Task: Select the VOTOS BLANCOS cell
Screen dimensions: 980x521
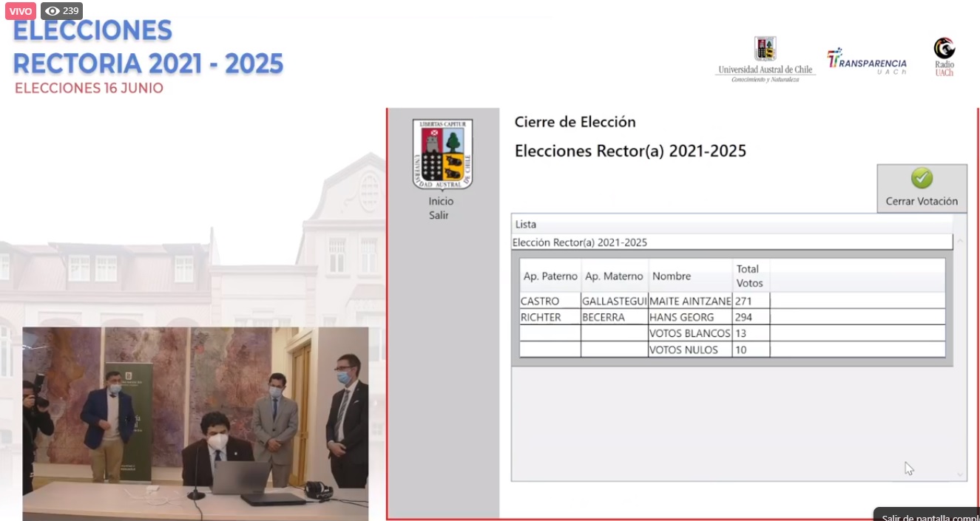Action: pyautogui.click(x=690, y=333)
